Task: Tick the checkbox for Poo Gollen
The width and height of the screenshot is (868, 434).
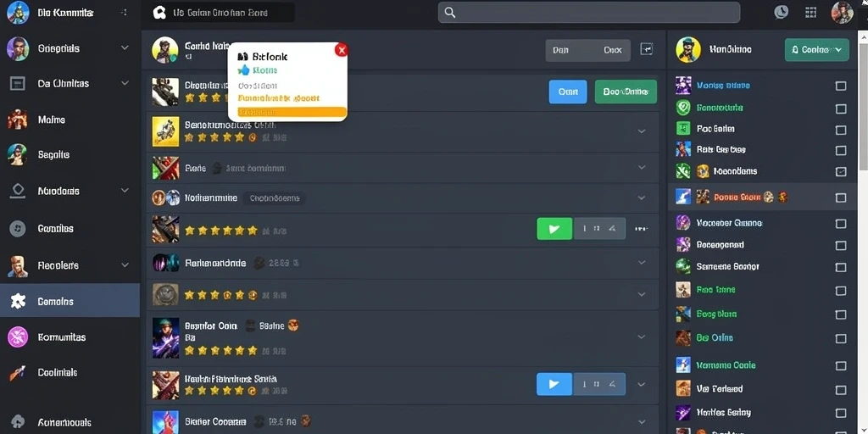Action: (x=840, y=130)
